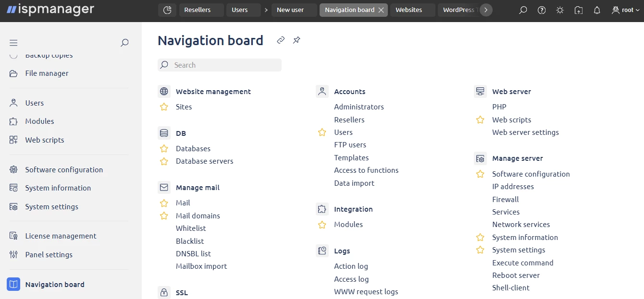644x299 pixels.
Task: Open the Firewall settings link
Action: point(505,199)
